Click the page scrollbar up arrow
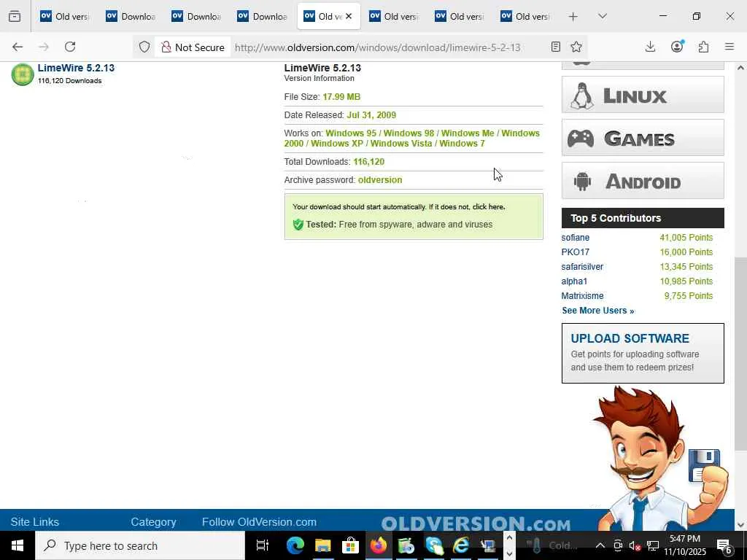The height and width of the screenshot is (560, 747). tap(740, 68)
